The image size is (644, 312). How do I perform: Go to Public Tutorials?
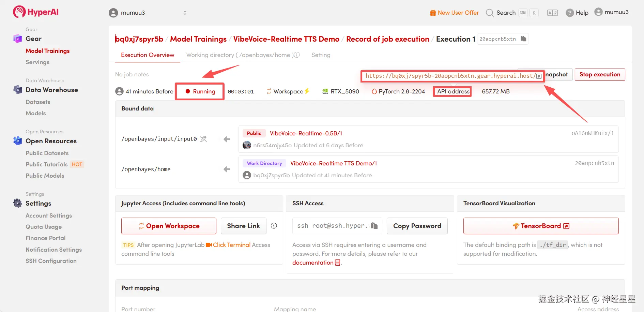point(47,164)
